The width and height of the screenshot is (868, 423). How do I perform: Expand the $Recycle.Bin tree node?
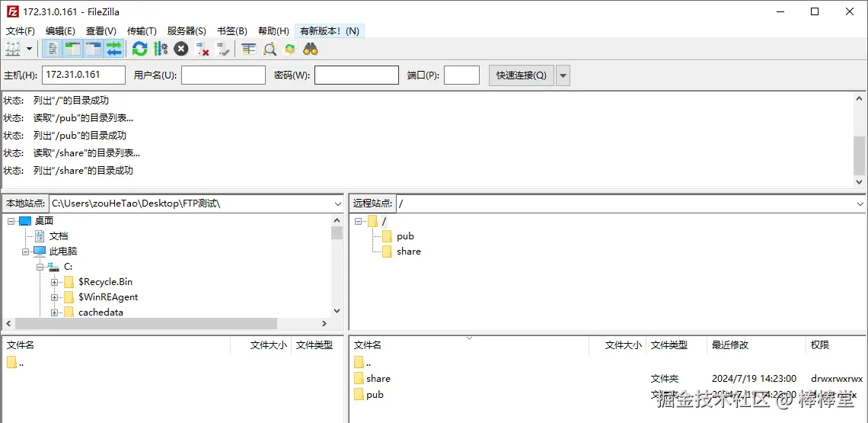coord(54,282)
